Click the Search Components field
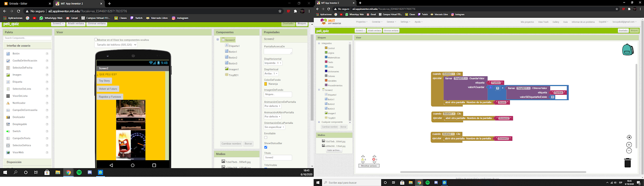This screenshot has height=186, width=644. [x=27, y=38]
